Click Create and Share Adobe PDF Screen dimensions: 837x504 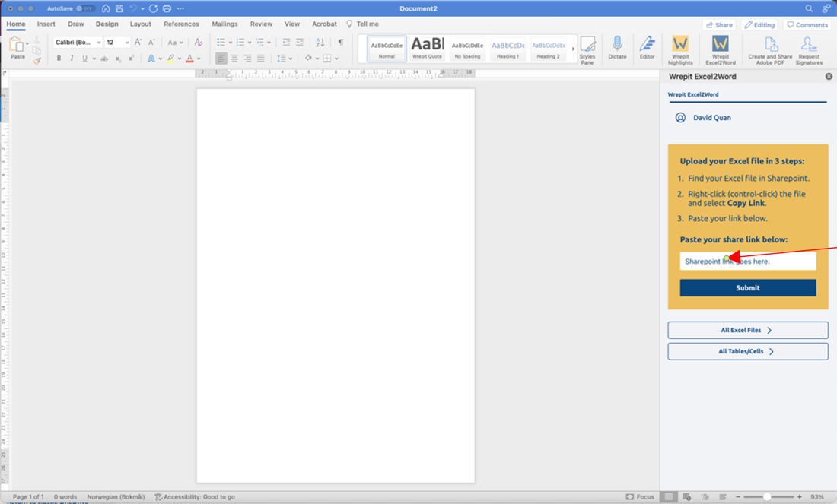[x=770, y=50]
